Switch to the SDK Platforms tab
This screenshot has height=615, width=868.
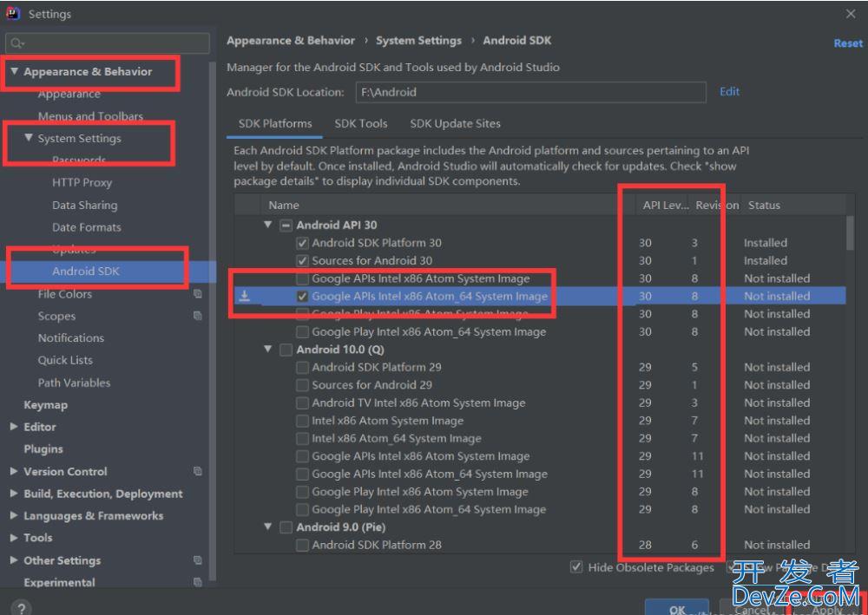(x=275, y=124)
